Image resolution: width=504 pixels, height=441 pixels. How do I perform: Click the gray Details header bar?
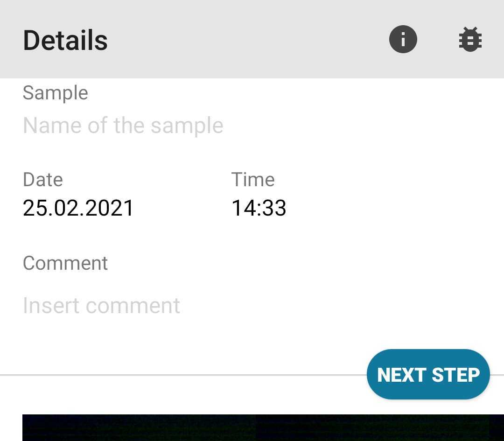tap(252, 39)
